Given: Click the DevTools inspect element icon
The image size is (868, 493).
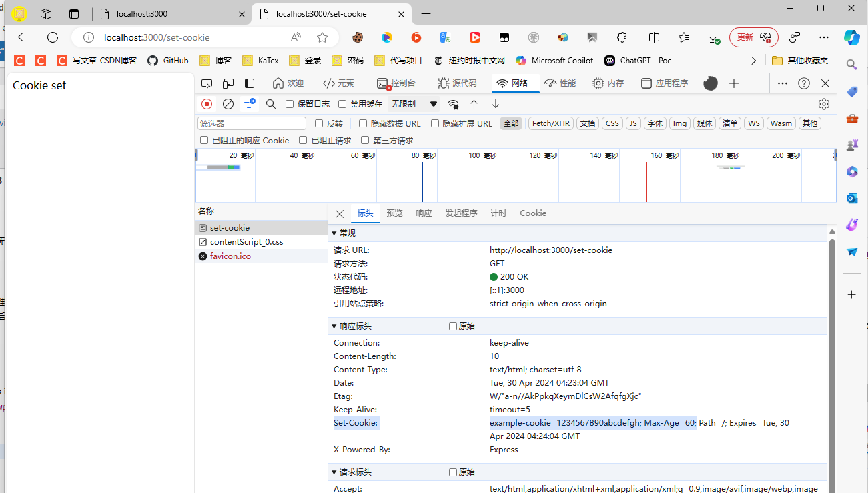Looking at the screenshot, I should [207, 83].
